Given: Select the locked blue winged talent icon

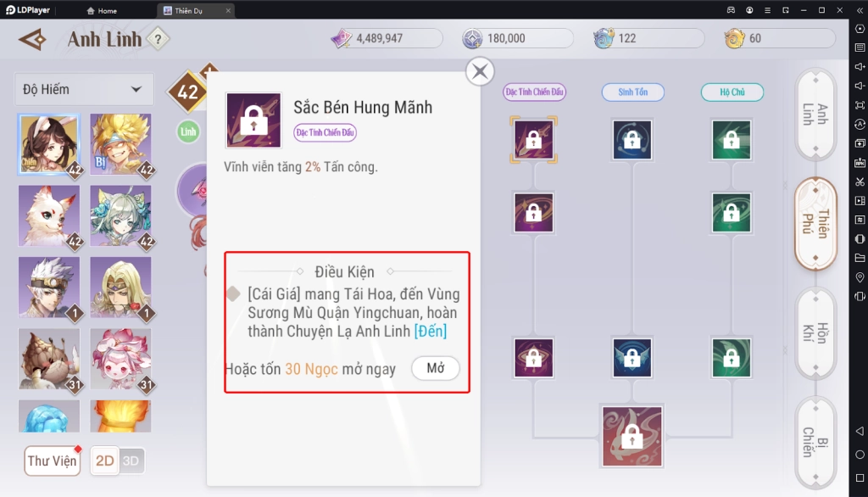Looking at the screenshot, I should pos(632,358).
